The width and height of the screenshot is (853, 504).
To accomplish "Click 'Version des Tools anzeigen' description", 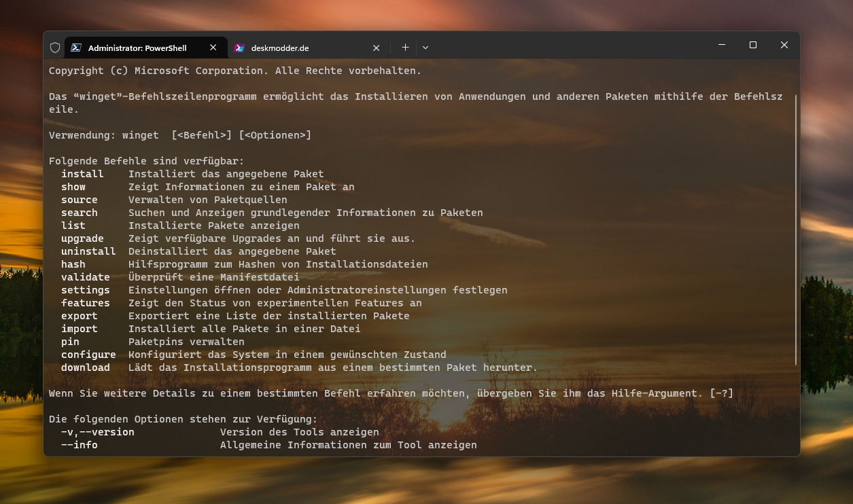I will click(300, 432).
